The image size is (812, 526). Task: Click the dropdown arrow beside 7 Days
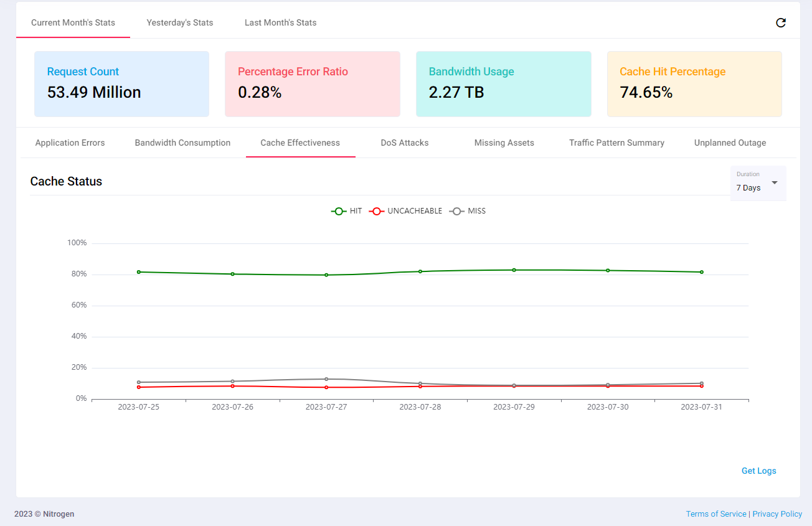pyautogui.click(x=775, y=182)
